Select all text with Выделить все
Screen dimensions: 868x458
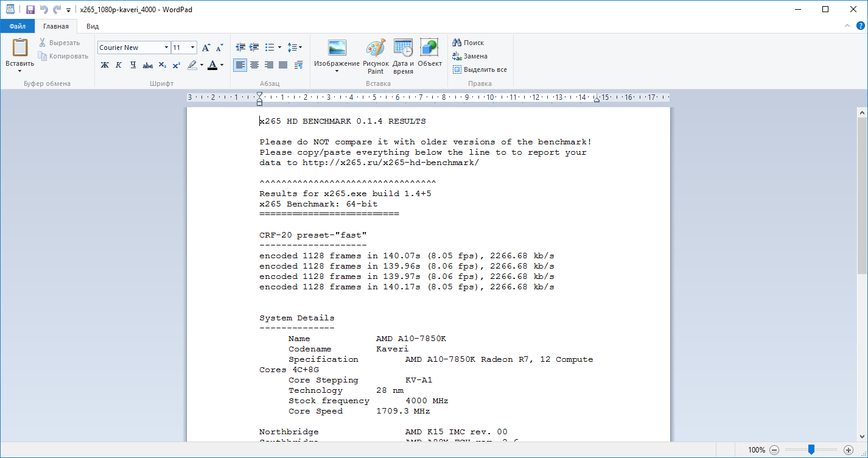(x=480, y=69)
